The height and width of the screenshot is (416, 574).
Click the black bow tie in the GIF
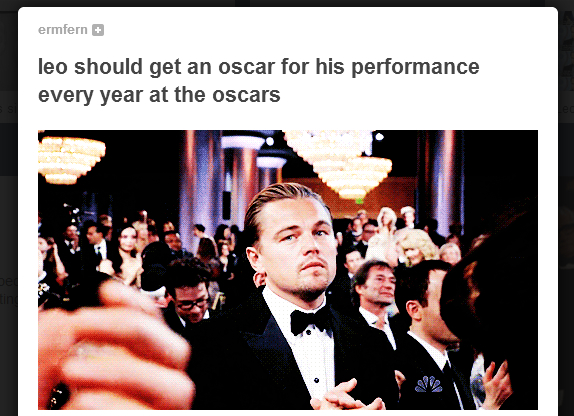pos(310,321)
